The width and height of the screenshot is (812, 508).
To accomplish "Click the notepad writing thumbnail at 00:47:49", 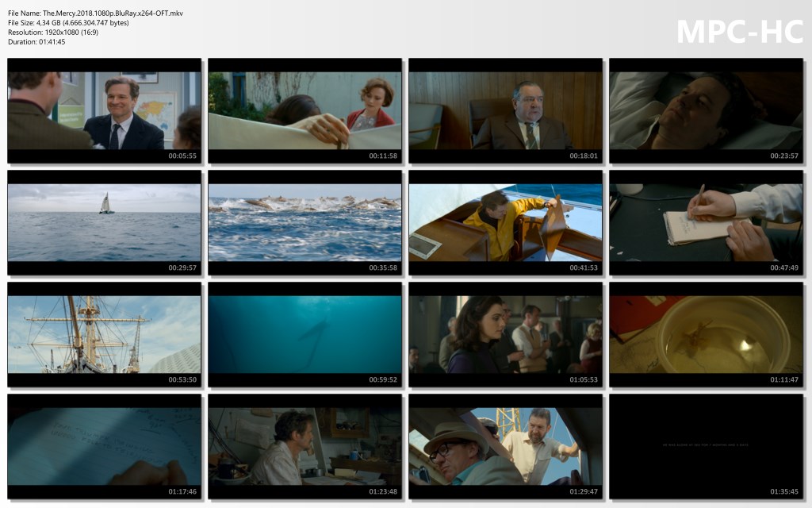I will click(706, 222).
